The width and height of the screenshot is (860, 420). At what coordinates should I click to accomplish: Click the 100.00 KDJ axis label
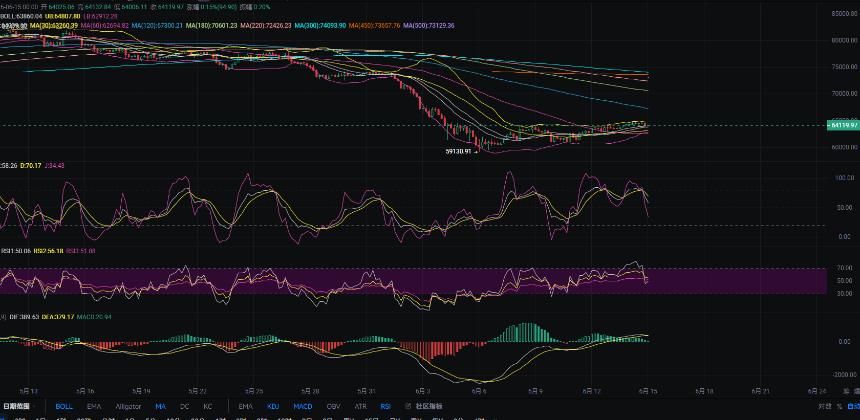(845, 178)
